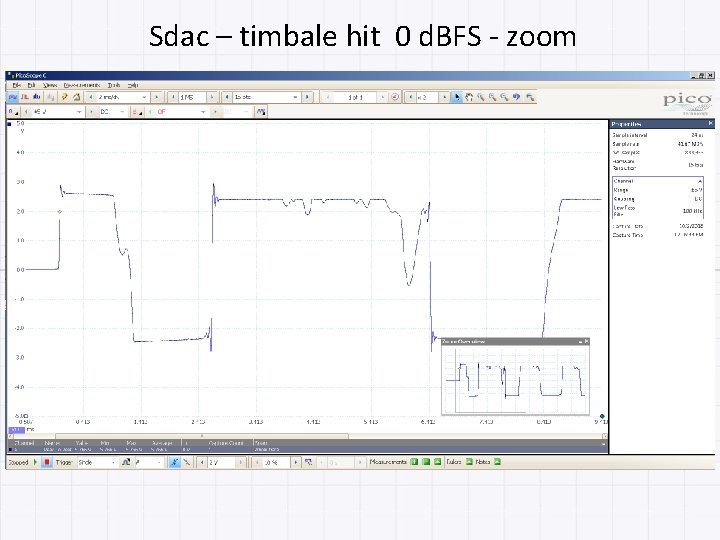Add measurement green plus icon
The image size is (720, 540).
[x=414, y=462]
